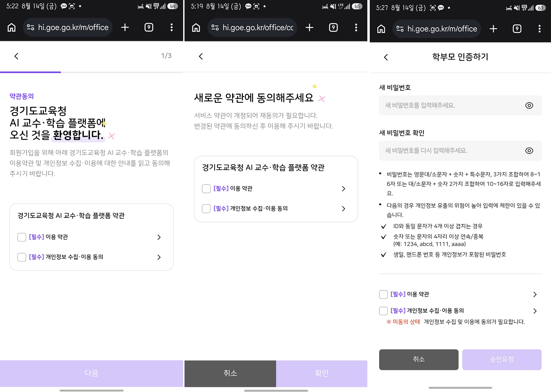The image size is (551, 392).
Task: Open new tab with plus icon in middle browser
Action: pyautogui.click(x=309, y=27)
